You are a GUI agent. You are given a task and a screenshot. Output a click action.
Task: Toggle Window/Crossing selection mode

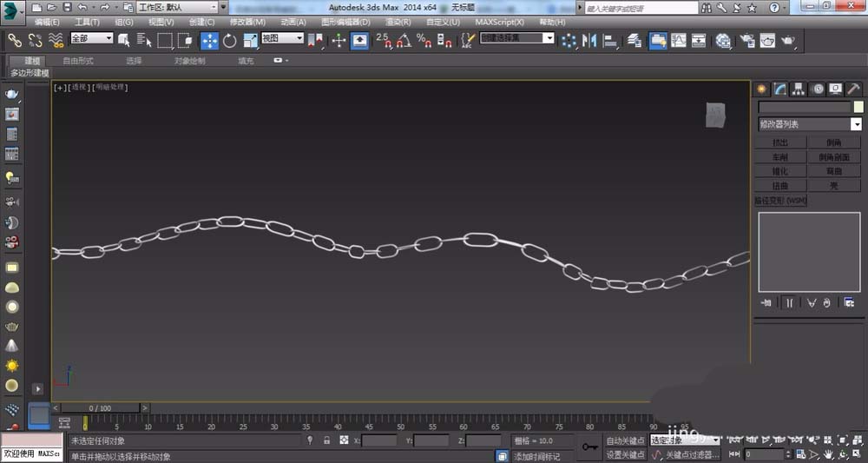point(186,41)
